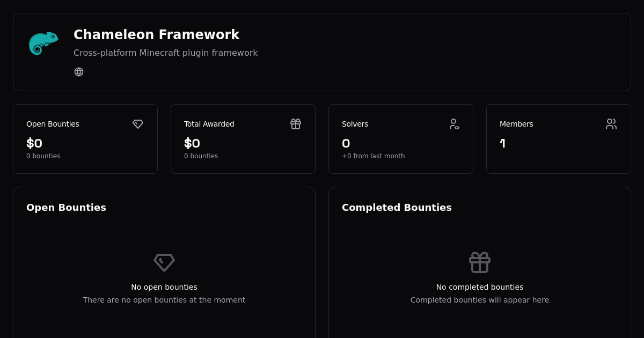Click the Completed bounties will appear here text
Image resolution: width=644 pixels, height=338 pixels.
[x=480, y=300]
